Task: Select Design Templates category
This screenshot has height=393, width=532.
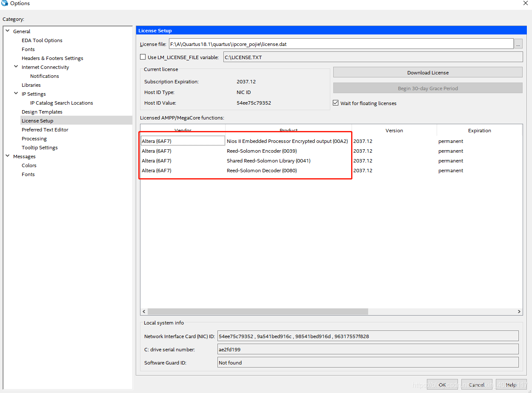Action: point(42,112)
